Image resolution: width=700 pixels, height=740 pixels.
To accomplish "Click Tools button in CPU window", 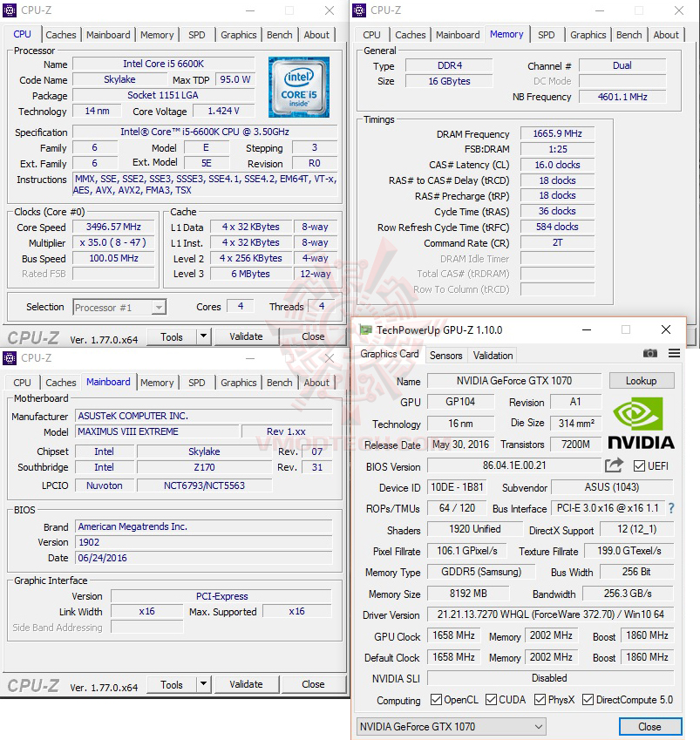I will [x=172, y=337].
